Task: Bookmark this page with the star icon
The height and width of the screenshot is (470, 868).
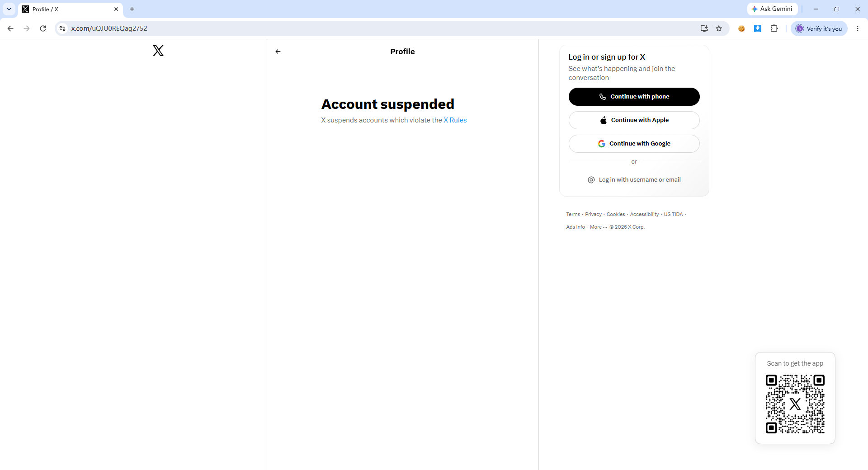Action: pos(719,28)
